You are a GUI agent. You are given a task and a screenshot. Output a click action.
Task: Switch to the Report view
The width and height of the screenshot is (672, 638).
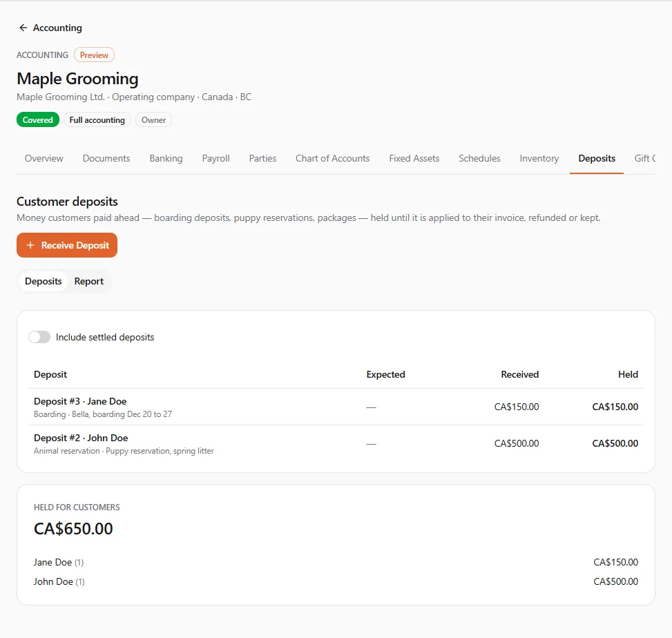88,281
